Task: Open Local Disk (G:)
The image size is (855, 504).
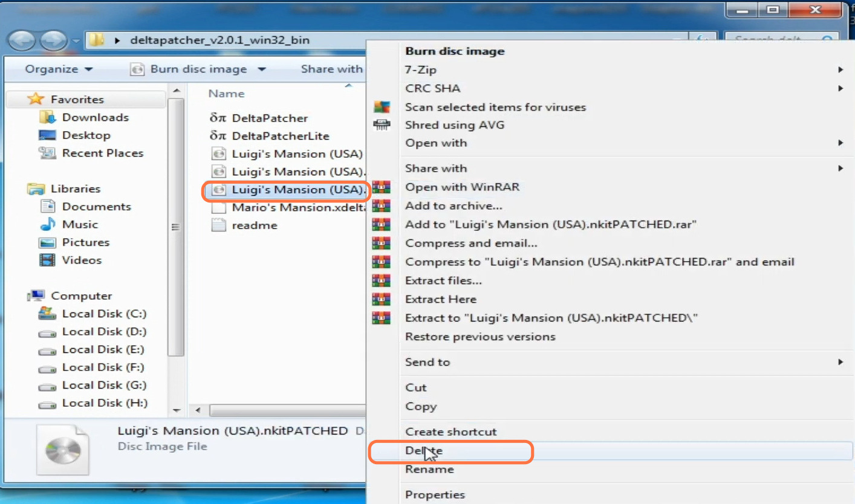Action: (x=104, y=385)
